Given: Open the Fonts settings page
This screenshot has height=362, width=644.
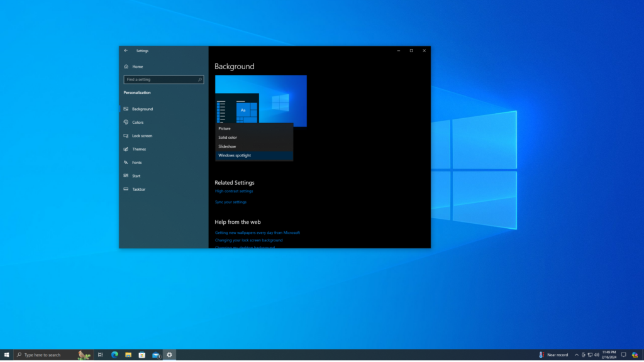Looking at the screenshot, I should pyautogui.click(x=135, y=162).
